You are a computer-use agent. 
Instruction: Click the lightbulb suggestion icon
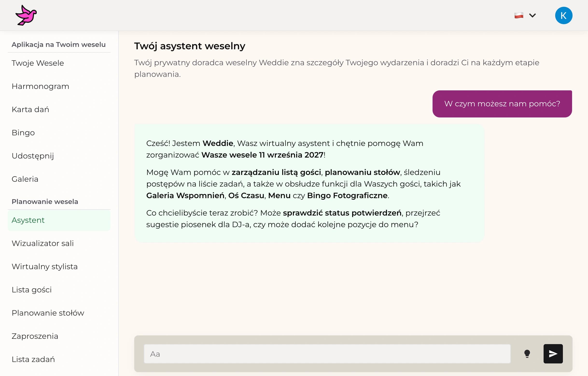528,354
